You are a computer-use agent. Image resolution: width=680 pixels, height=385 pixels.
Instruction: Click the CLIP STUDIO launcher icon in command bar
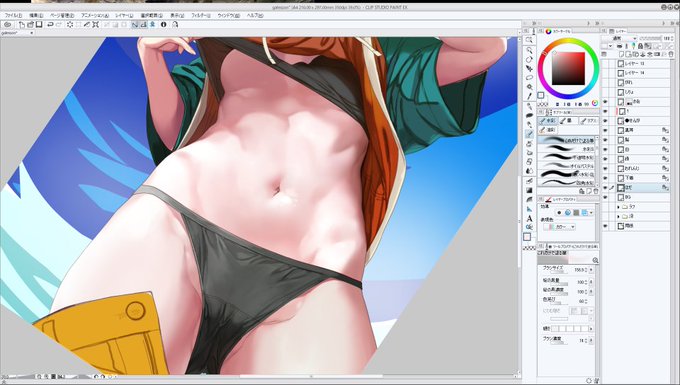point(7,25)
